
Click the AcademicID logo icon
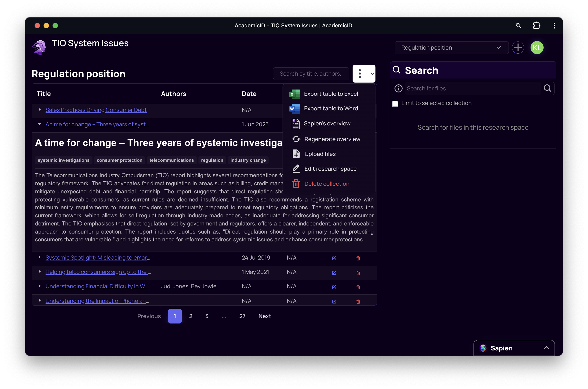pyautogui.click(x=39, y=47)
